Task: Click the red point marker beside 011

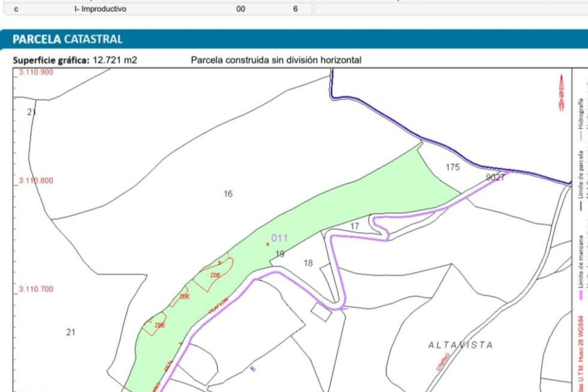Action: pyautogui.click(x=268, y=244)
